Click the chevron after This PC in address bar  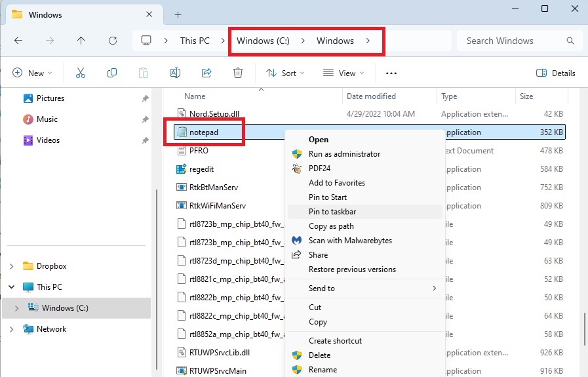[x=223, y=41]
